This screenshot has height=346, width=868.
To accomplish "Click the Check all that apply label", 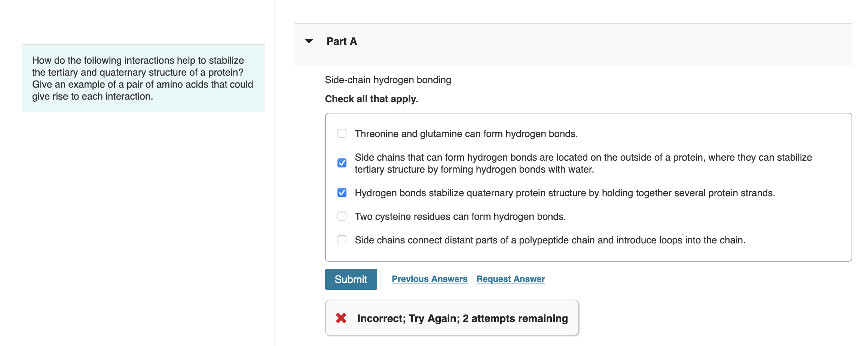I will 371,99.
